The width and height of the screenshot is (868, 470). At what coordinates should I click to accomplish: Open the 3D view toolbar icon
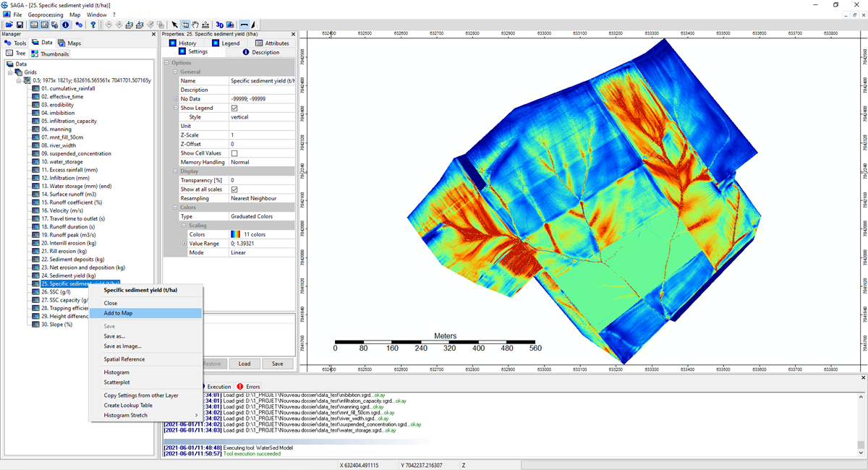[220, 25]
